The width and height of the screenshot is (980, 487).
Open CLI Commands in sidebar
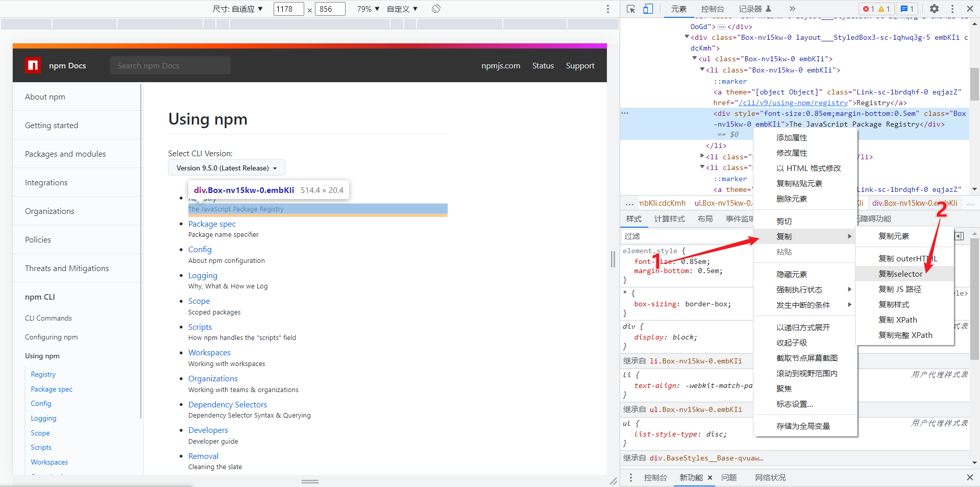pyautogui.click(x=48, y=318)
